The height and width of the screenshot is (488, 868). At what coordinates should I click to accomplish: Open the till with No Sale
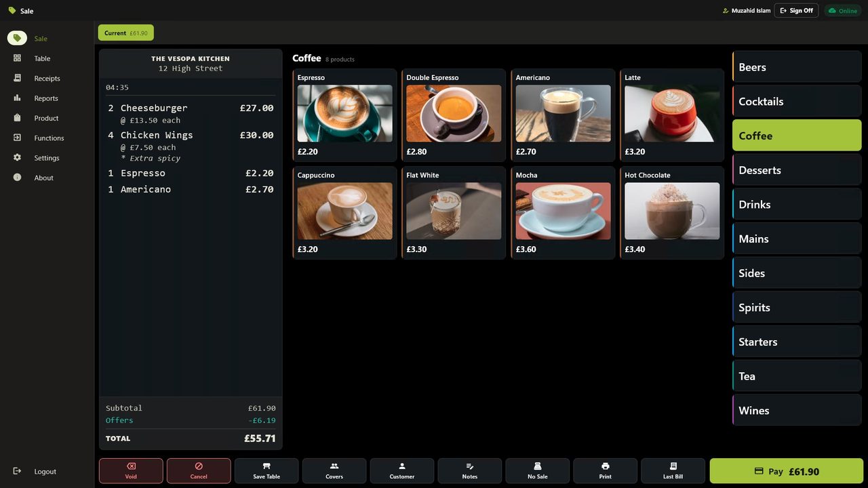[x=538, y=471]
